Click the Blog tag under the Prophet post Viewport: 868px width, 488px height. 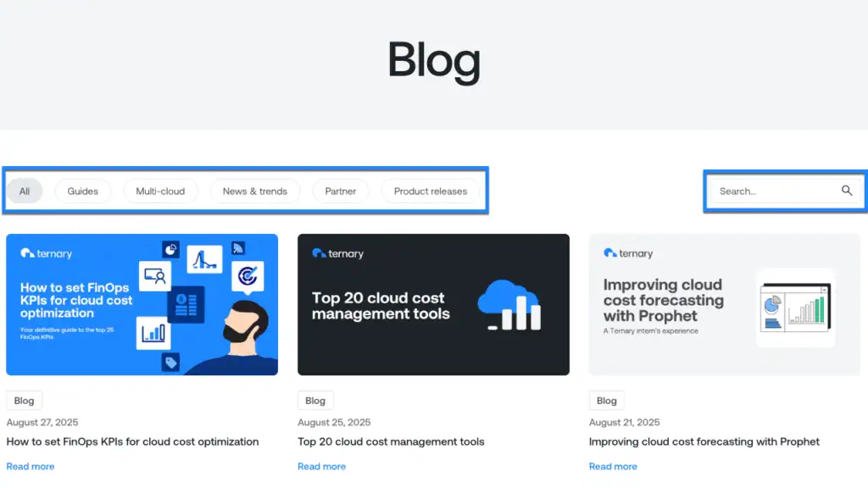pos(606,400)
